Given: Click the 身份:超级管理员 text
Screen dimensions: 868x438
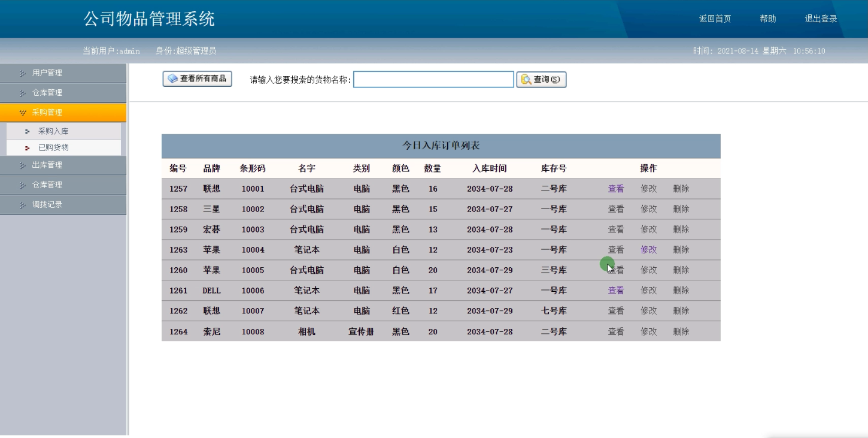Looking at the screenshot, I should (x=186, y=51).
